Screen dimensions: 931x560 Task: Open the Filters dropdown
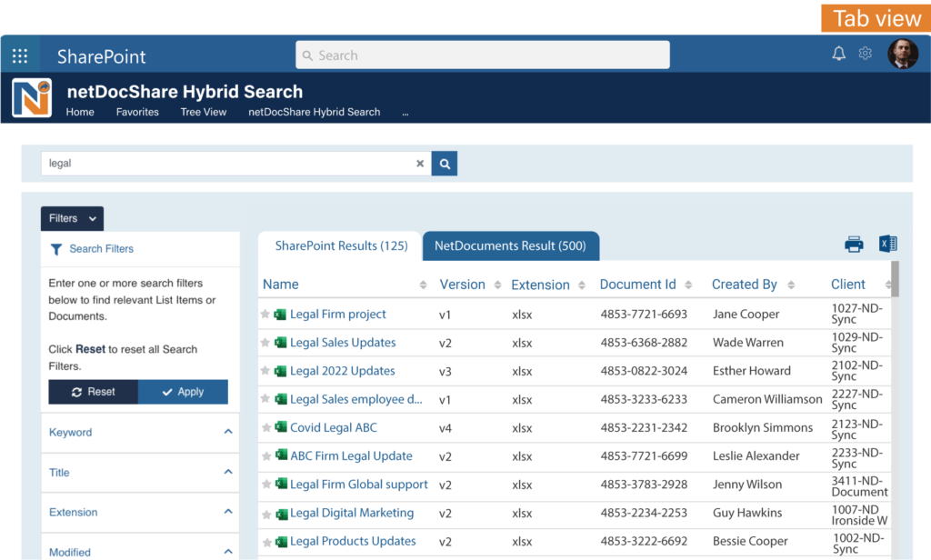pyautogui.click(x=72, y=218)
